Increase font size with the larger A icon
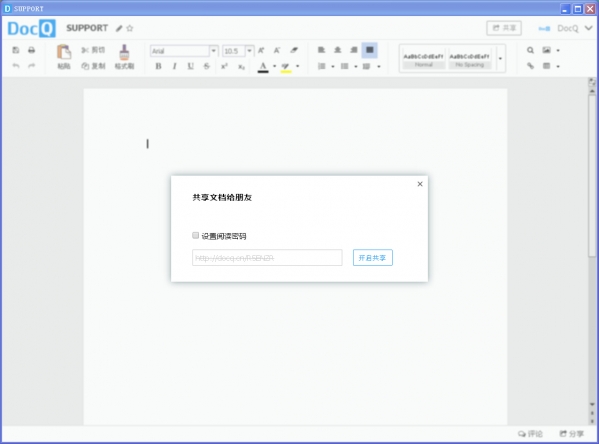 point(261,50)
